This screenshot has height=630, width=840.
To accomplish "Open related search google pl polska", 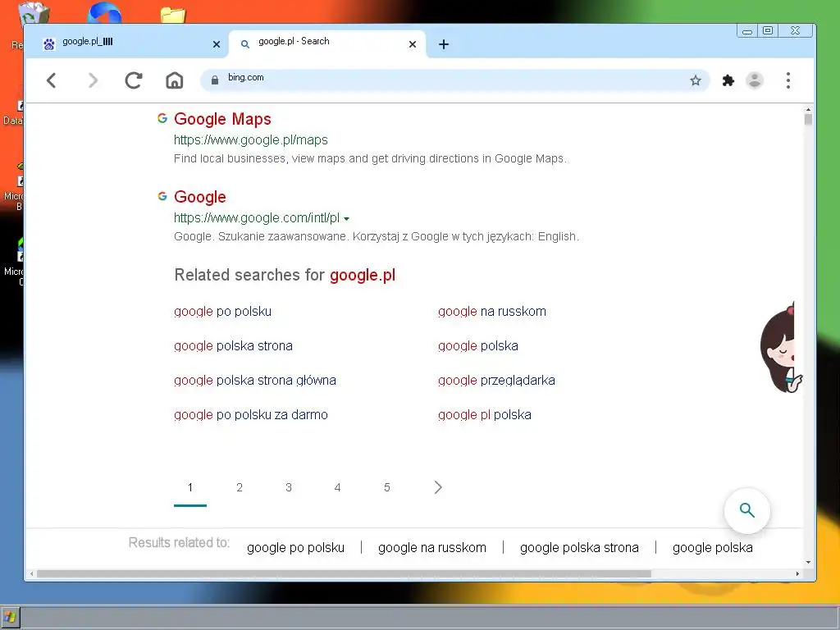I will click(x=484, y=414).
